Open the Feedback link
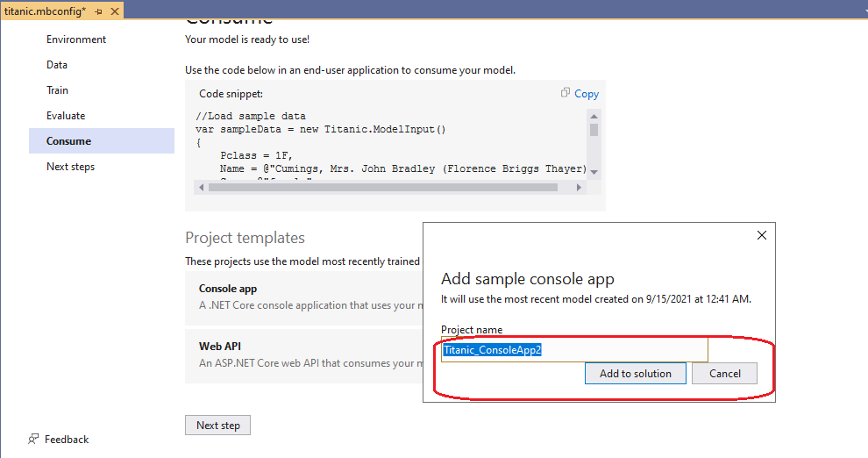Image resolution: width=868 pixels, height=458 pixels. pyautogui.click(x=67, y=440)
